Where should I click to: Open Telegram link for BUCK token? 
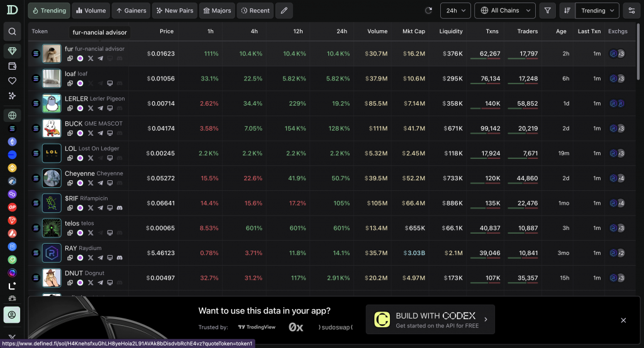point(100,133)
